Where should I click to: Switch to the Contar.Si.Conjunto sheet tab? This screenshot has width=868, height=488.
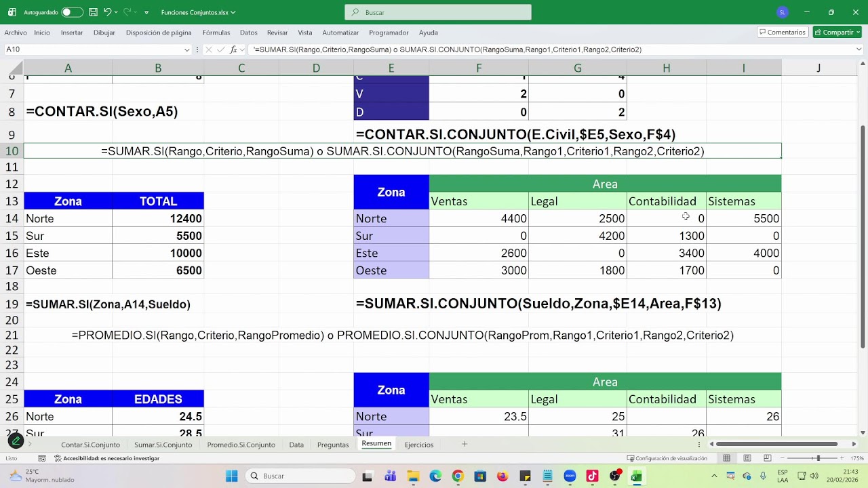90,445
